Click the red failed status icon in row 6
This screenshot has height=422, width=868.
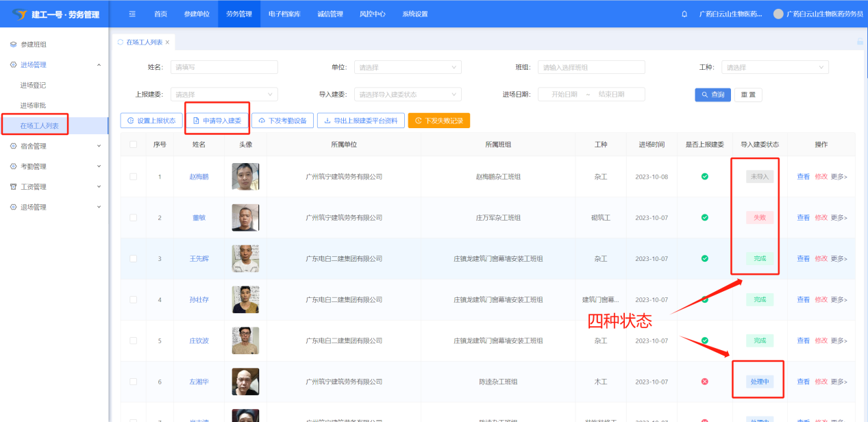click(704, 382)
